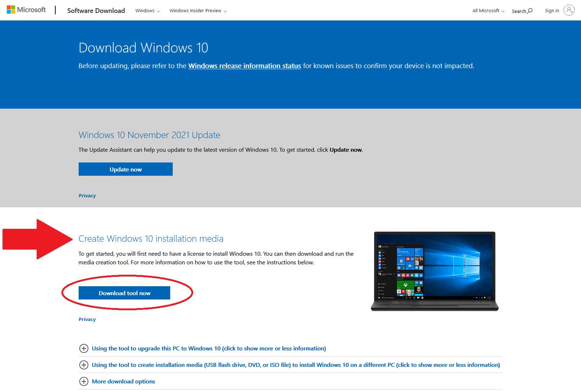This screenshot has height=392, width=581.
Task: Click the Update now button
Action: pyautogui.click(x=125, y=169)
